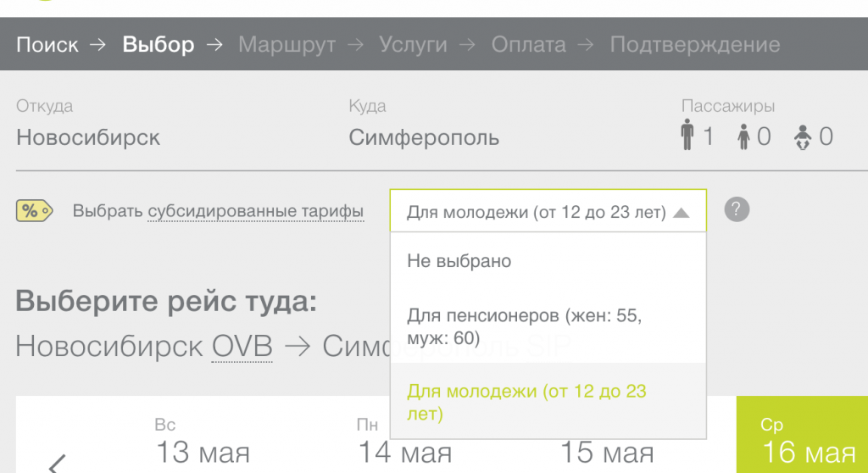Open the "субсидированные тарифы" link
This screenshot has width=868, height=473.
pyautogui.click(x=256, y=211)
